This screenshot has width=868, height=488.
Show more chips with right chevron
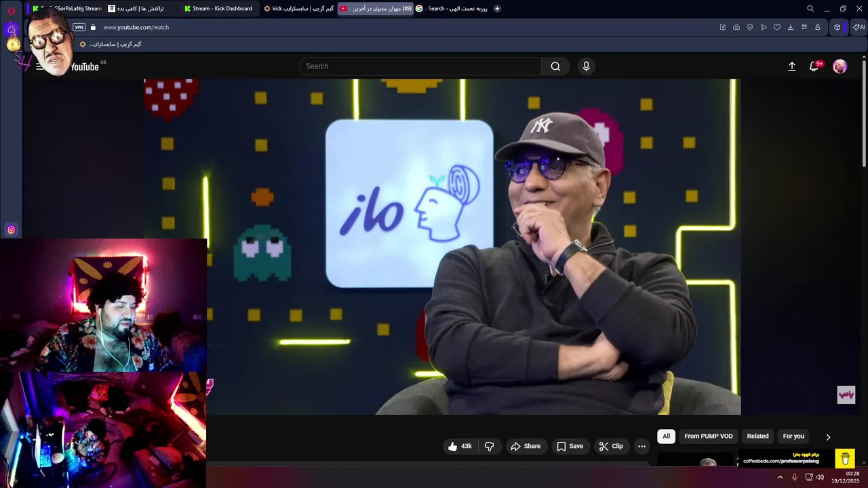pos(828,437)
